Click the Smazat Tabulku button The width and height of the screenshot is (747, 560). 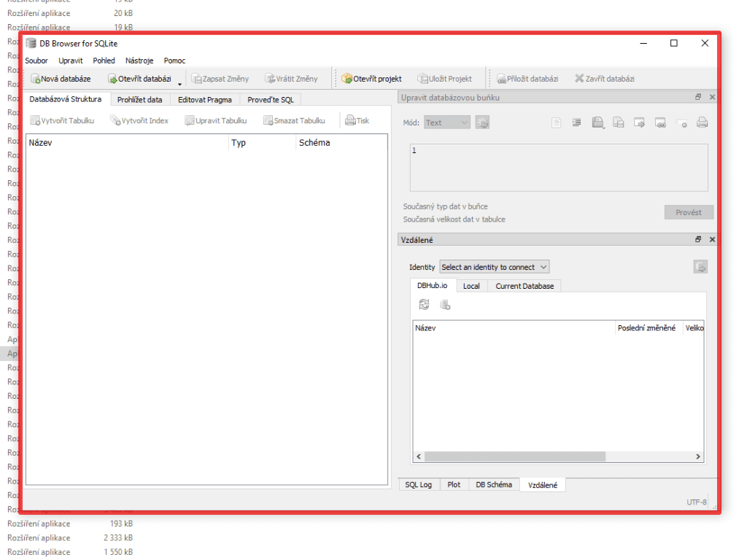click(x=295, y=121)
